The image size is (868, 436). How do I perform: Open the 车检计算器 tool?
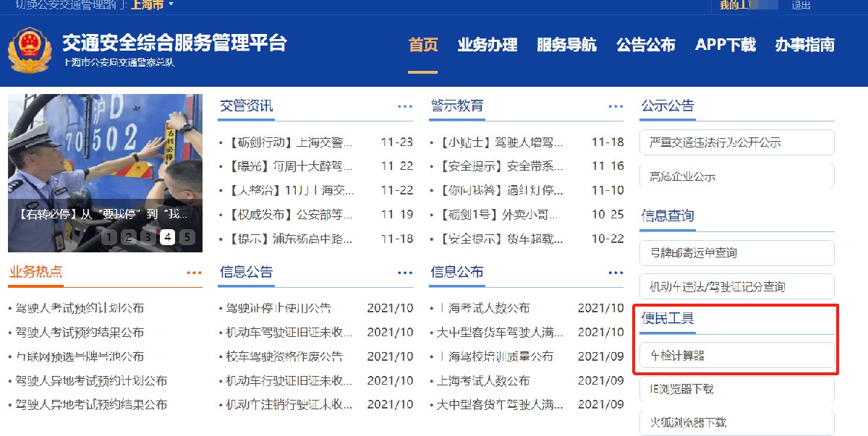pyautogui.click(x=737, y=355)
